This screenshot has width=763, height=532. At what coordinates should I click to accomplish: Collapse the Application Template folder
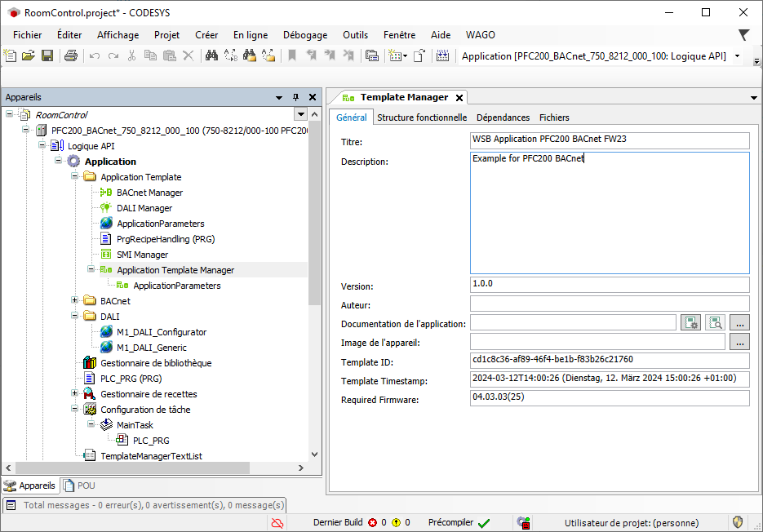(74, 175)
